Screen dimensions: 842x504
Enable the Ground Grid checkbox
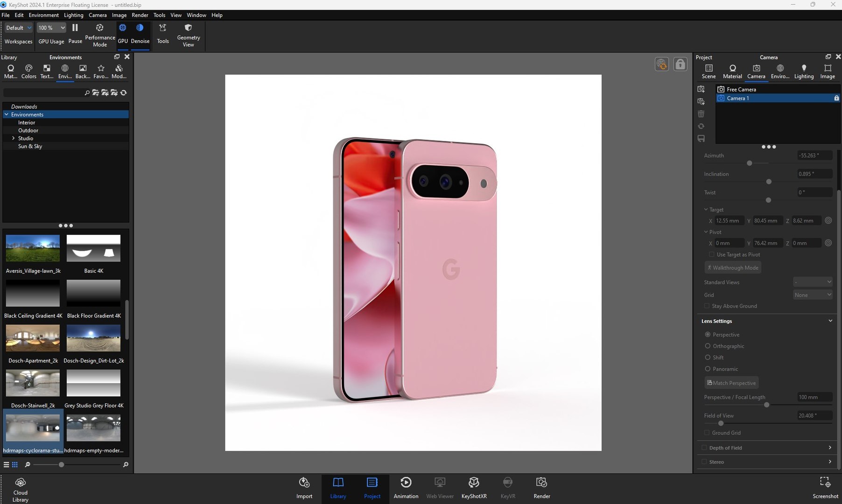click(707, 433)
